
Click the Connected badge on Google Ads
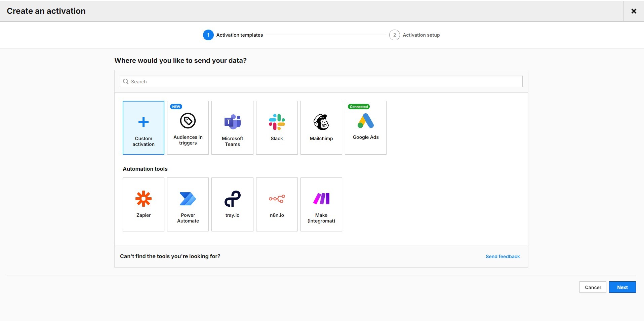[x=359, y=107]
